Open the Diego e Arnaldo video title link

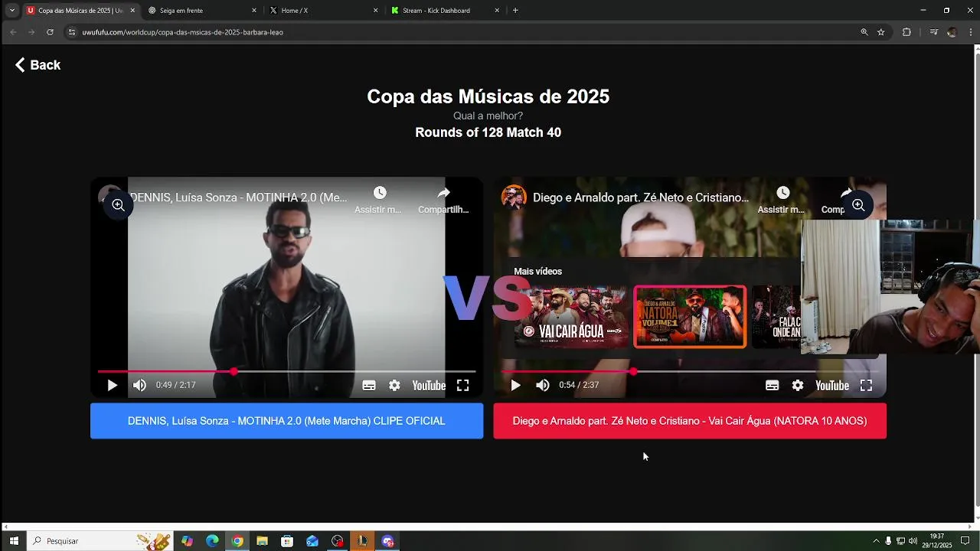click(641, 197)
